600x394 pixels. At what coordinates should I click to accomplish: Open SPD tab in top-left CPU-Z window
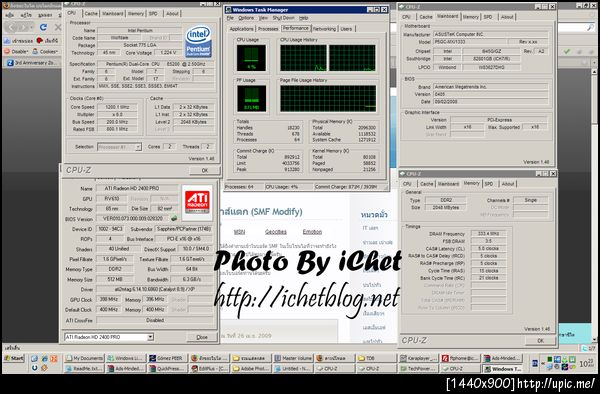pyautogui.click(x=153, y=13)
